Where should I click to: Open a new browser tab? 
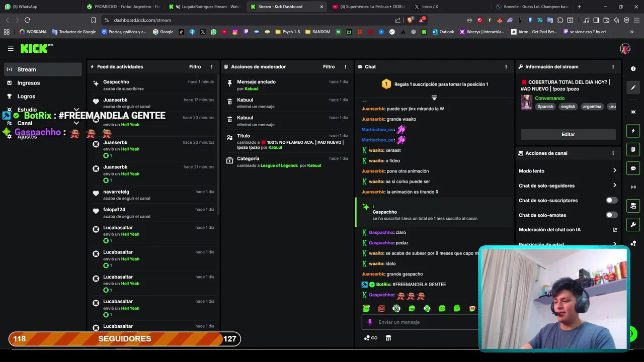pos(579,7)
